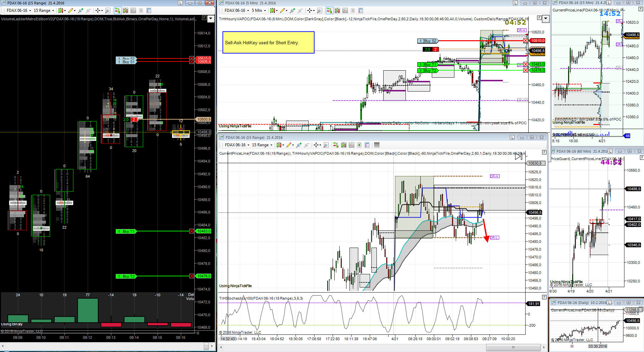Viewport: 644px width, 352px height.
Task: Toggle L link button in left chart title bar
Action: tap(180, 3)
